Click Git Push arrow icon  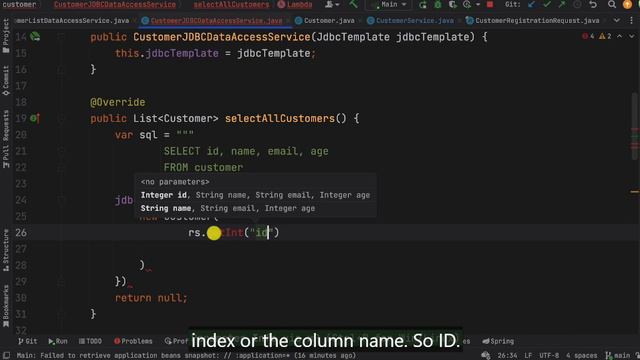[562, 4]
